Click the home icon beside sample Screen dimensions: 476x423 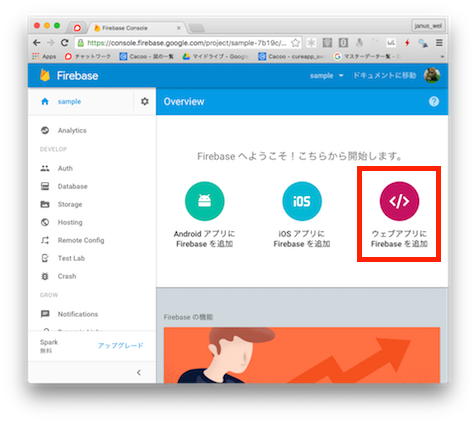click(x=45, y=101)
